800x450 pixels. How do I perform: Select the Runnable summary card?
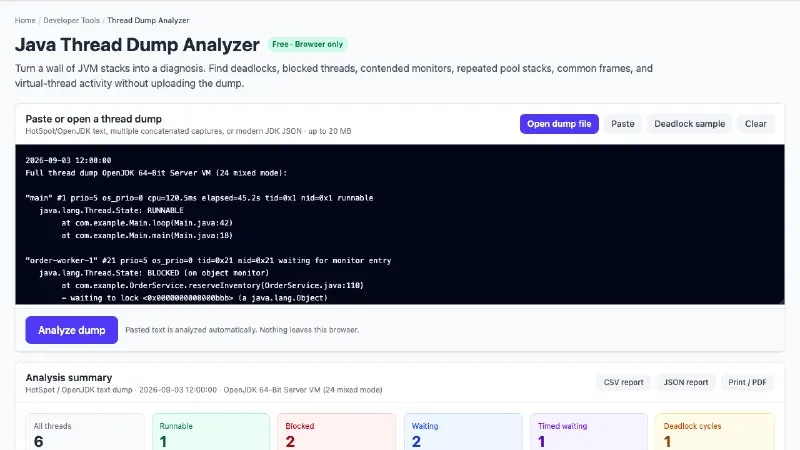[x=211, y=432]
